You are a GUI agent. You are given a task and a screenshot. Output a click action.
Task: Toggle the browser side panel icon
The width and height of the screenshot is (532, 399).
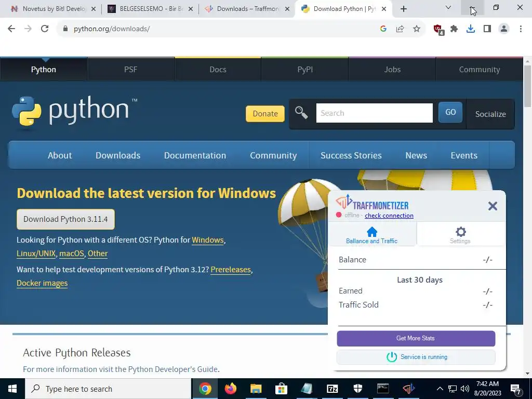(x=487, y=29)
